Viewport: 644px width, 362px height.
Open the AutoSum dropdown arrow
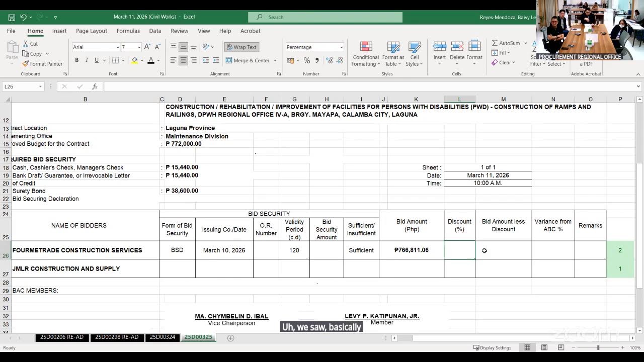[526, 43]
